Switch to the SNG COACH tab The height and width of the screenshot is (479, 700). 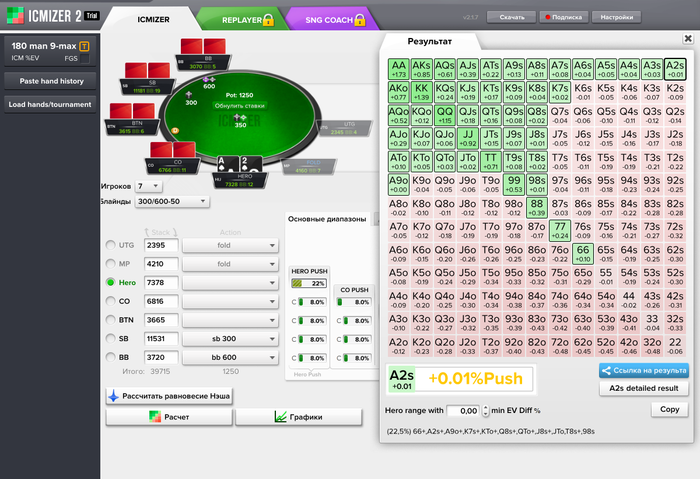pyautogui.click(x=335, y=20)
